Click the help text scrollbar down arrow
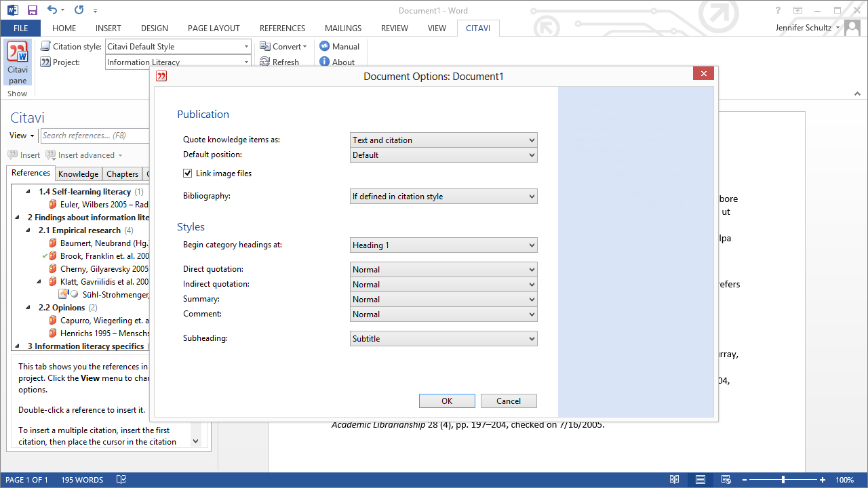Viewport: 868px width, 488px height. click(x=196, y=441)
